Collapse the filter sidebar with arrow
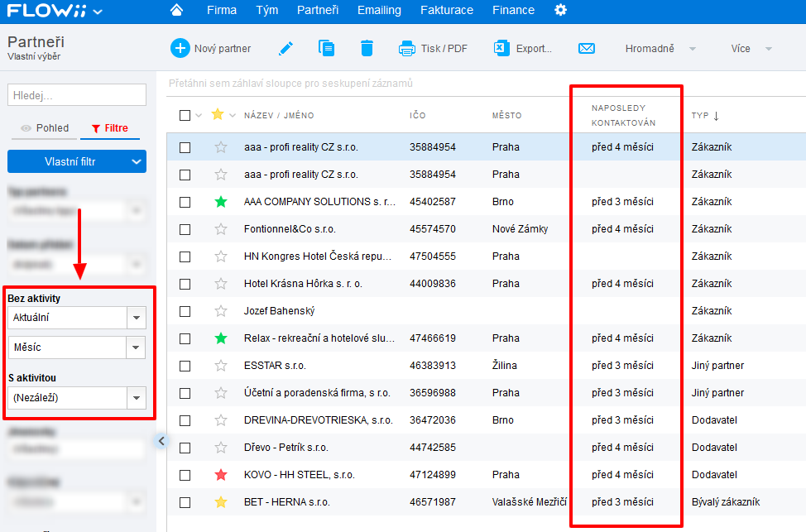Viewport: 806px width, 532px height. [161, 440]
